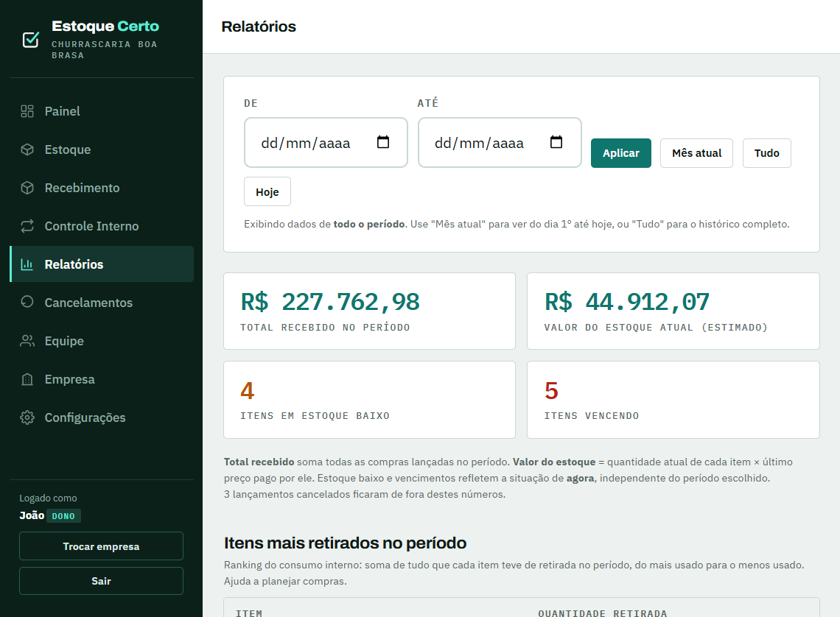Click the Configurações gear icon

(x=27, y=417)
